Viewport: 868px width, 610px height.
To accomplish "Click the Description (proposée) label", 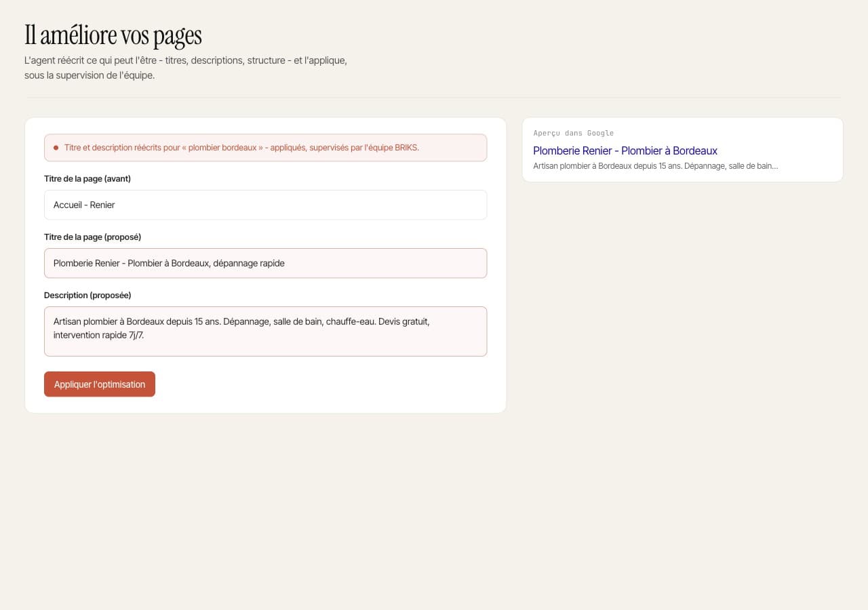I will click(x=87, y=296).
